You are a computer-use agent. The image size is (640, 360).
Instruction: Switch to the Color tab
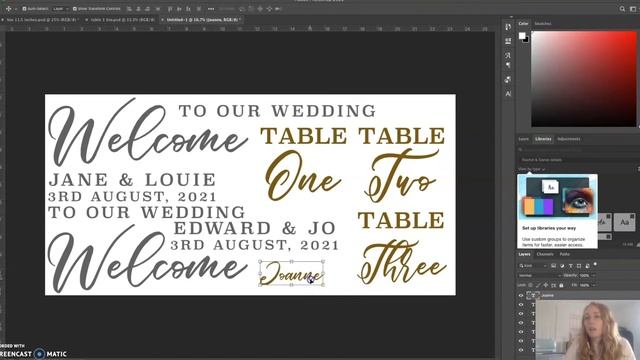523,24
